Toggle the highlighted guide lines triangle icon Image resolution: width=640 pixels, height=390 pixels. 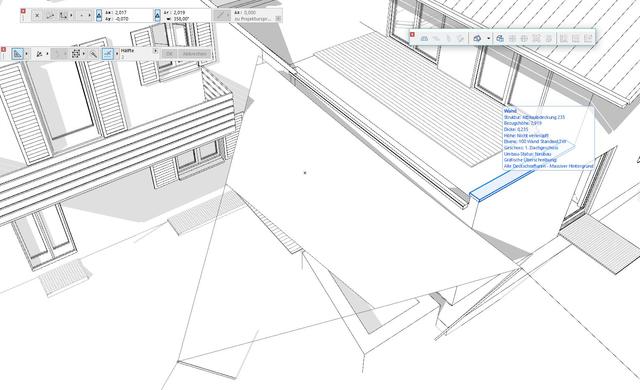click(x=18, y=53)
